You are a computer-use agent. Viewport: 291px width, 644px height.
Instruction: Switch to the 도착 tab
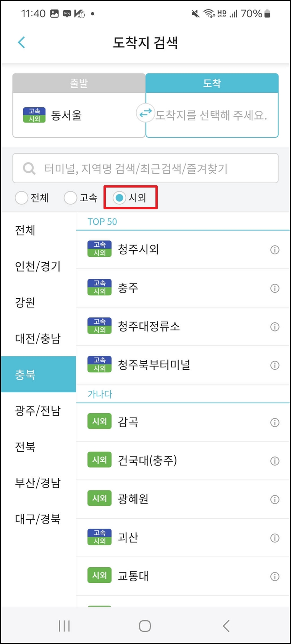pyautogui.click(x=212, y=83)
